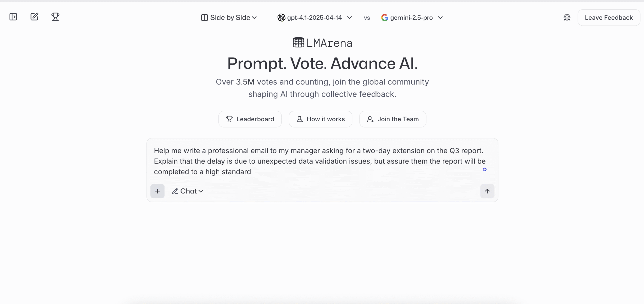Image resolution: width=644 pixels, height=304 pixels.
Task: Add an attachment with the plus icon
Action: pos(157,191)
